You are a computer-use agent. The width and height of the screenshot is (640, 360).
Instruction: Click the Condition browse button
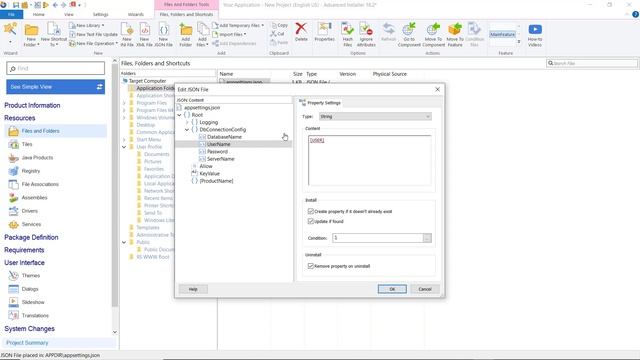coord(427,238)
